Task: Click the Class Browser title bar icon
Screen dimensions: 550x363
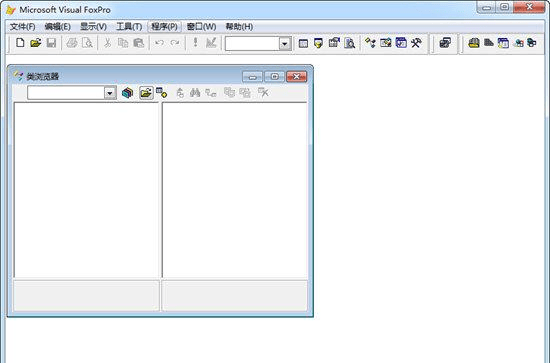Action: [18, 75]
